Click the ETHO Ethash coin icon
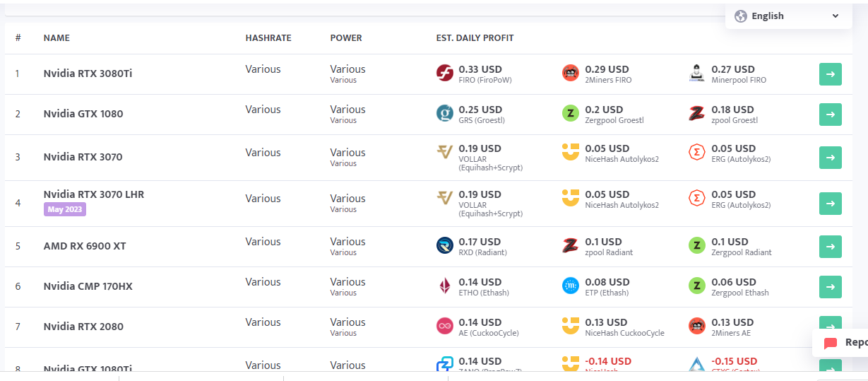This screenshot has height=381, width=868. (444, 286)
